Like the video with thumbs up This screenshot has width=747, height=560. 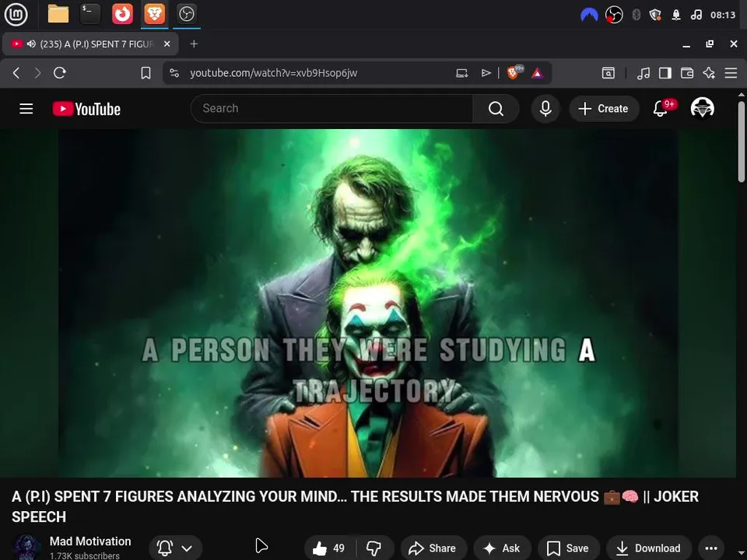[x=329, y=548]
